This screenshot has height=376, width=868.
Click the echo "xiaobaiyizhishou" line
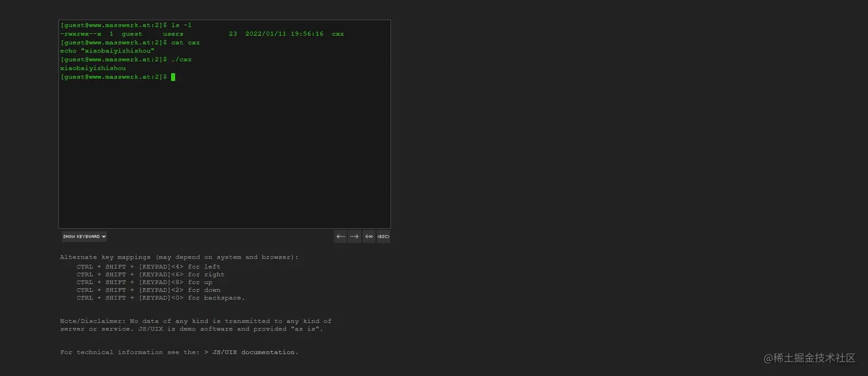(x=107, y=51)
